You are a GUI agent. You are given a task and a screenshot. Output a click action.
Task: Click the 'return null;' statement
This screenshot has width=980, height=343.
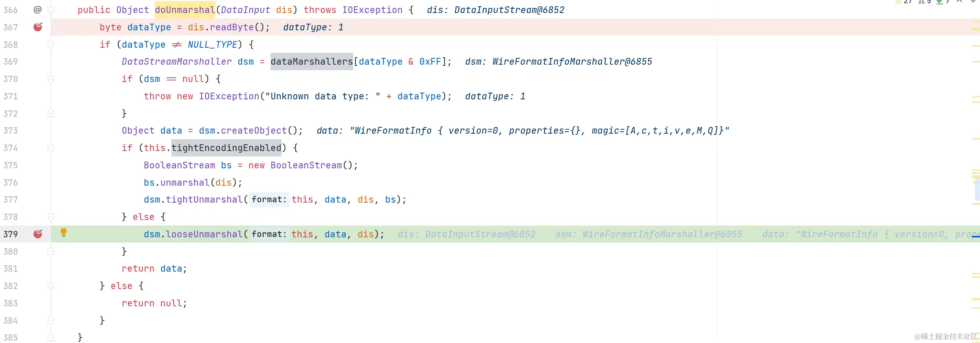point(154,303)
